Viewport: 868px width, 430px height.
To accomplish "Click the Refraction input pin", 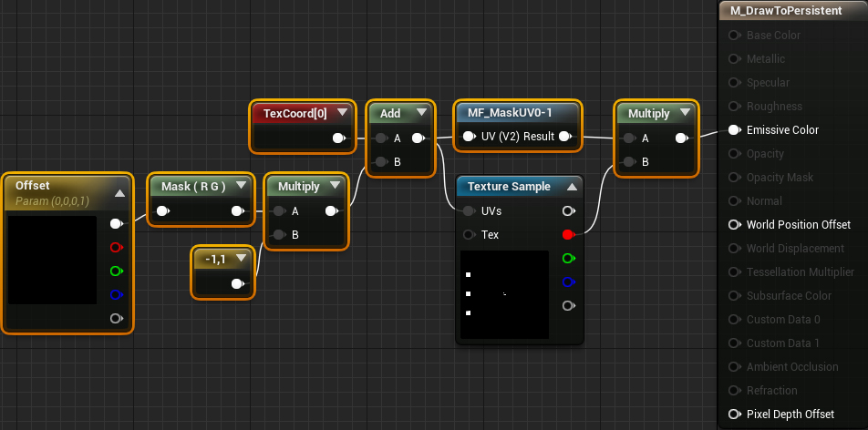I will [x=735, y=390].
